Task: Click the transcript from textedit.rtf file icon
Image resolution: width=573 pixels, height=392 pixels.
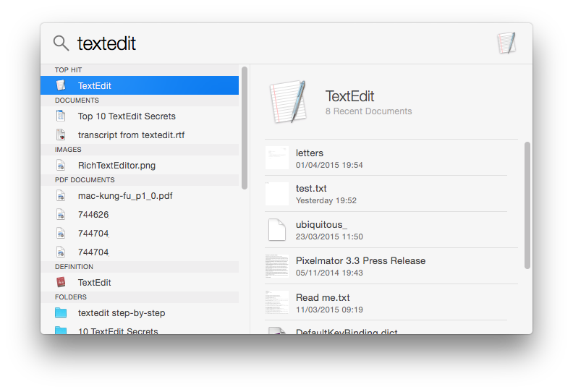Action: 61,135
